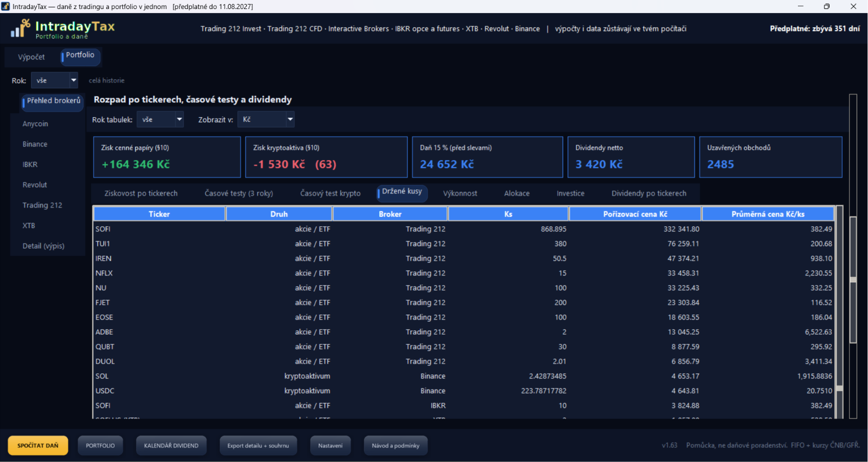Open Trading 212 in the sidebar
The width and height of the screenshot is (868, 462).
click(x=42, y=205)
